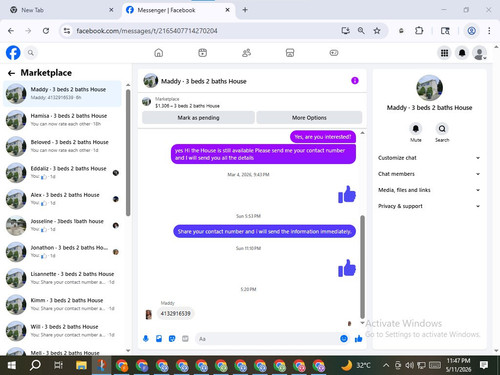Viewport: 500px width, 375px height.
Task: Switch to the New Tab browser tab
Action: click(x=60, y=10)
